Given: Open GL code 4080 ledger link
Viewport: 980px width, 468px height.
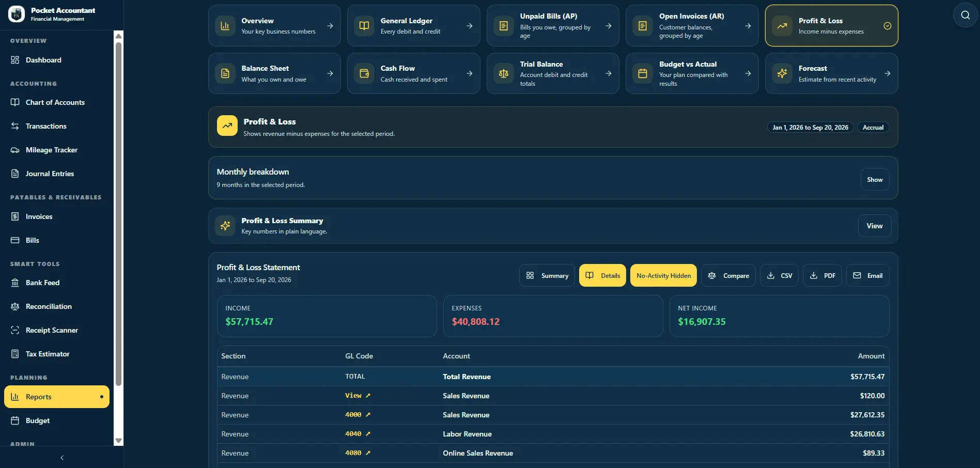Looking at the screenshot, I should point(357,453).
